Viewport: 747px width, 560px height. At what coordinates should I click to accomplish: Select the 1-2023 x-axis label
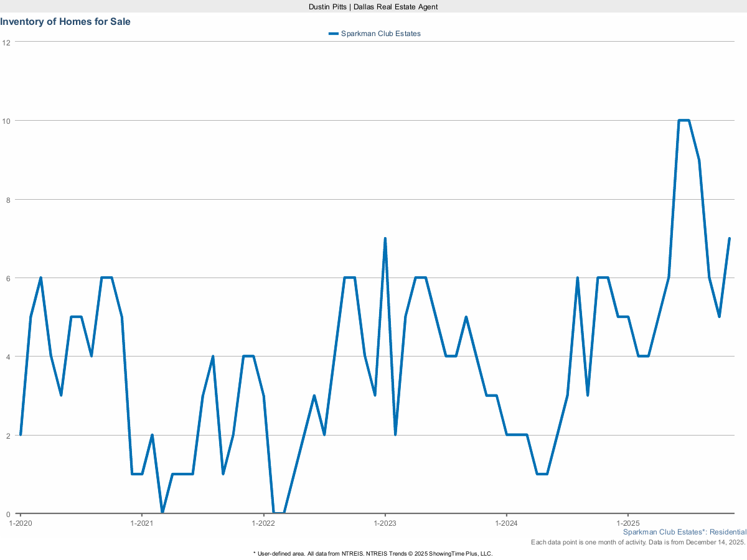[385, 523]
